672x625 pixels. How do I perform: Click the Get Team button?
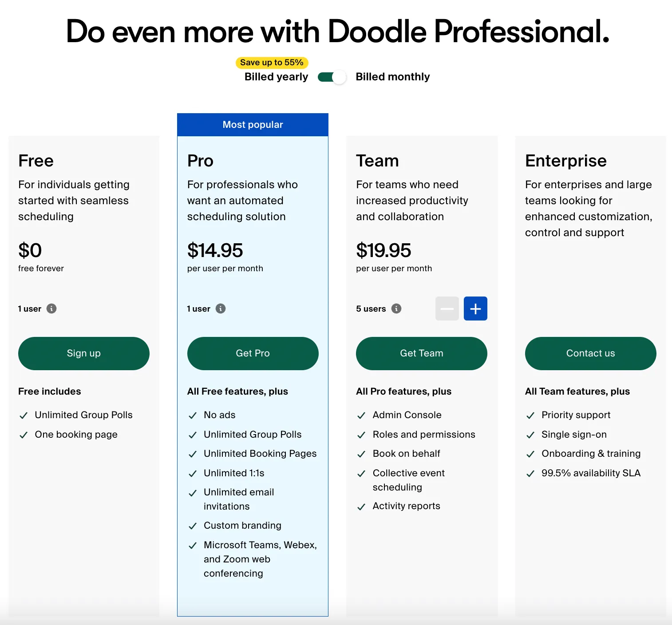422,353
